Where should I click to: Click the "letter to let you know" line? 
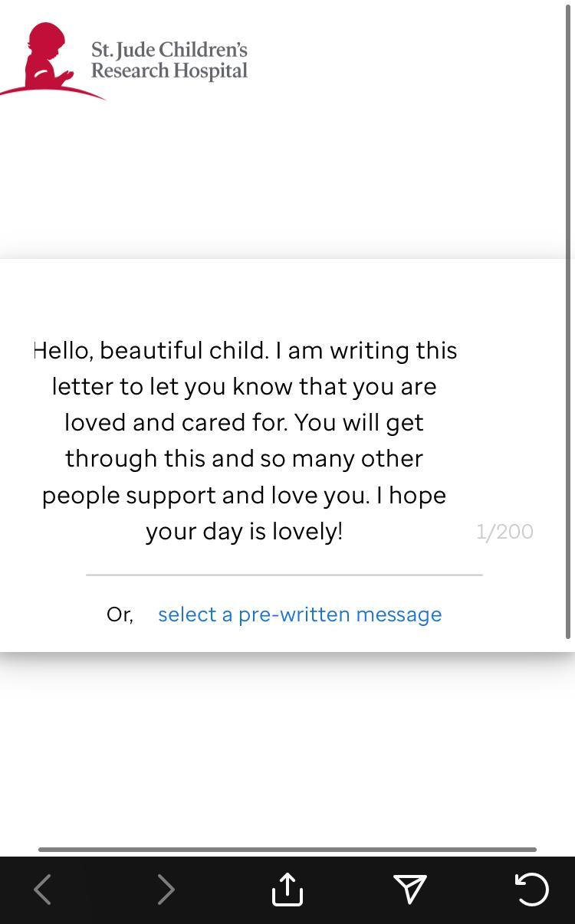pyautogui.click(x=244, y=386)
